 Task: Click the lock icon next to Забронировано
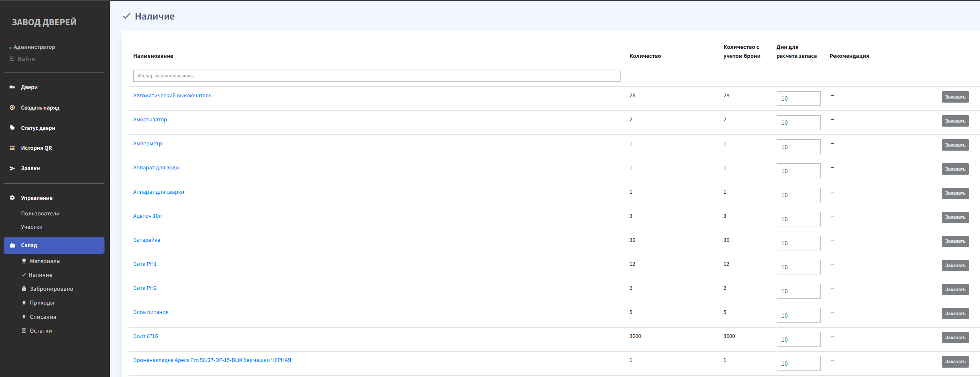pos(24,289)
